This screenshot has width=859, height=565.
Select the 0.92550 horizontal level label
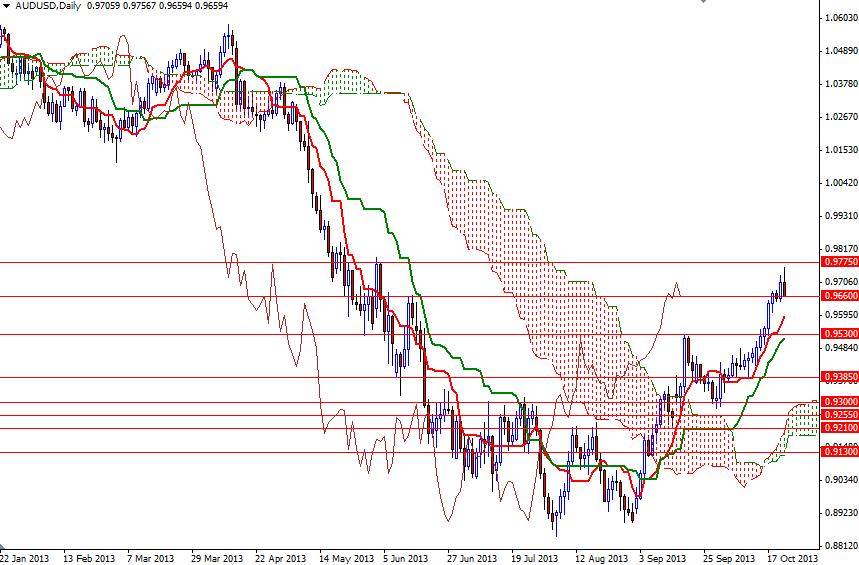840,415
